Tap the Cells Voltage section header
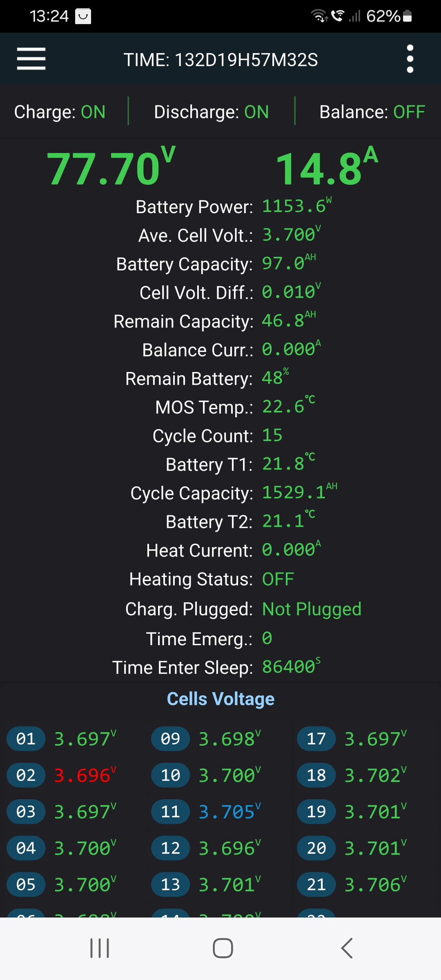This screenshot has width=441, height=980. (220, 699)
